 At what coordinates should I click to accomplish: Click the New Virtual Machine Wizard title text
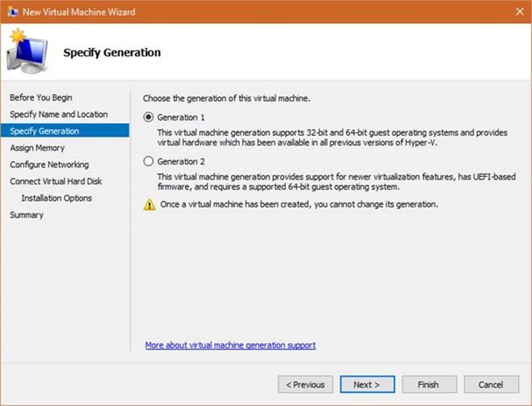[x=79, y=12]
